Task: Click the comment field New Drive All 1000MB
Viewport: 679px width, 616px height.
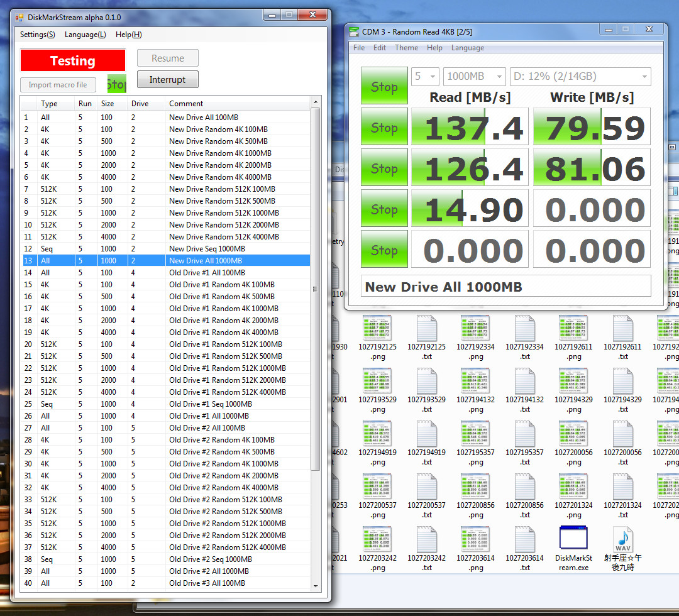Action: point(505,286)
